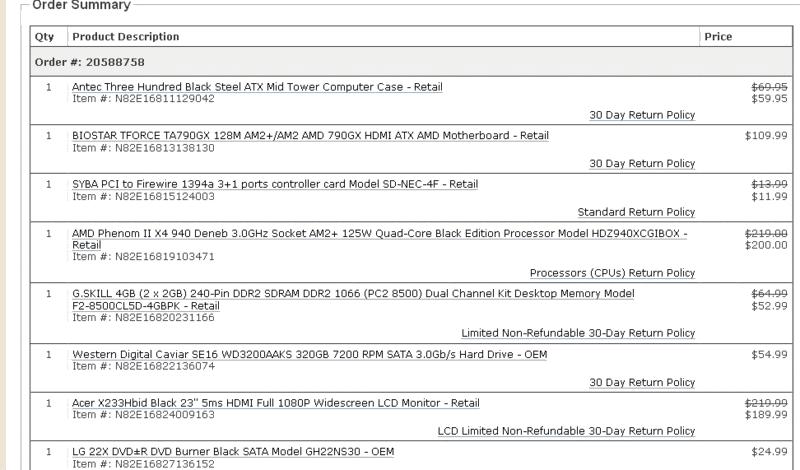Open LG 22X DVD Burner link
Screen dimensions: 800x470
point(233,452)
